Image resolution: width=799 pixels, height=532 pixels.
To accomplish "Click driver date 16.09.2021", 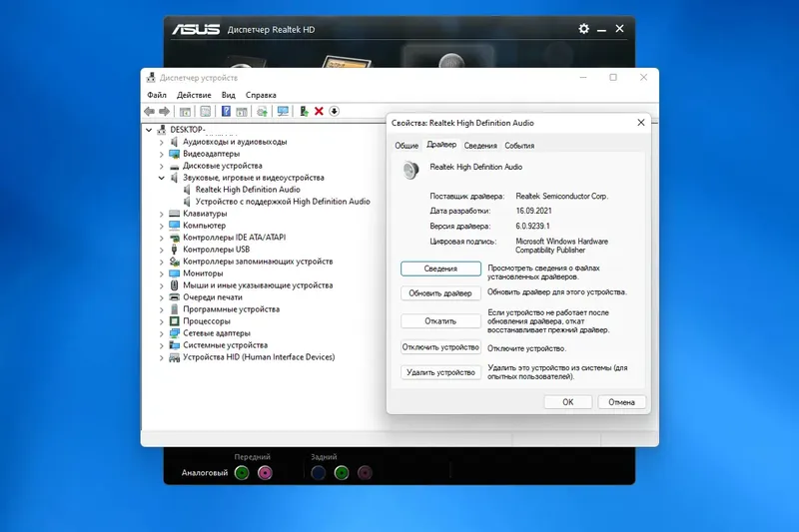I will (533, 211).
